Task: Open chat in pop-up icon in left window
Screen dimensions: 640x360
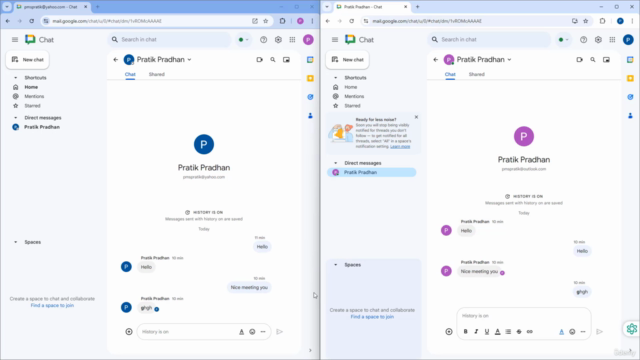Action: 287,60
